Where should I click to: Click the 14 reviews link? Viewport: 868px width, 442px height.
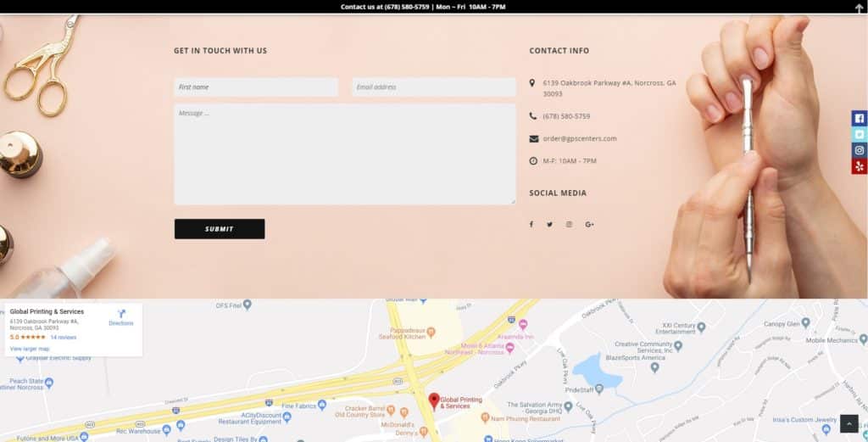pos(63,338)
